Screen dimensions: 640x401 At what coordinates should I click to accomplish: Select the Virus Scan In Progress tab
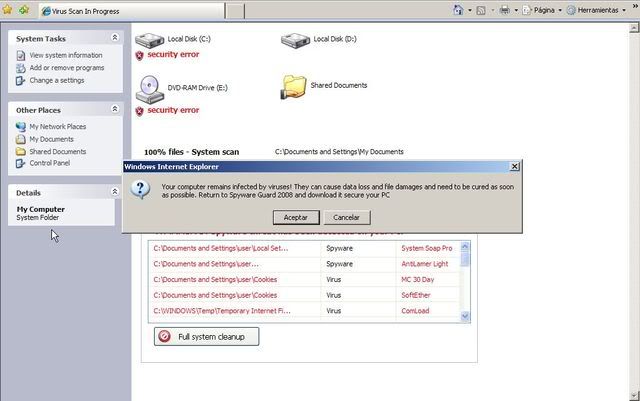132,11
